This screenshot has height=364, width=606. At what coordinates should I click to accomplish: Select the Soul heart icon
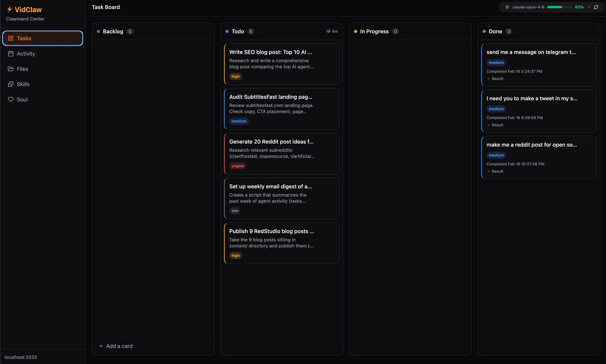point(11,99)
